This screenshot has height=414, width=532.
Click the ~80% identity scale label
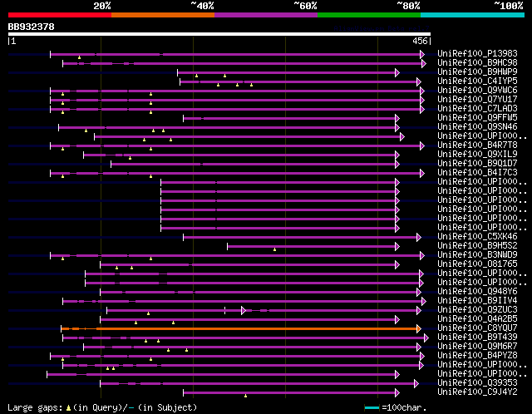pos(408,6)
